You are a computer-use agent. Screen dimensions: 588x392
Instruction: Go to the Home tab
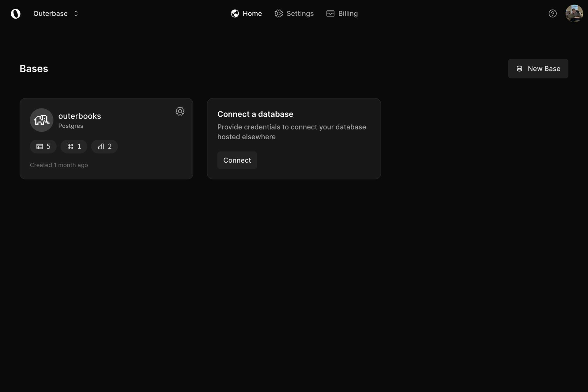point(252,13)
